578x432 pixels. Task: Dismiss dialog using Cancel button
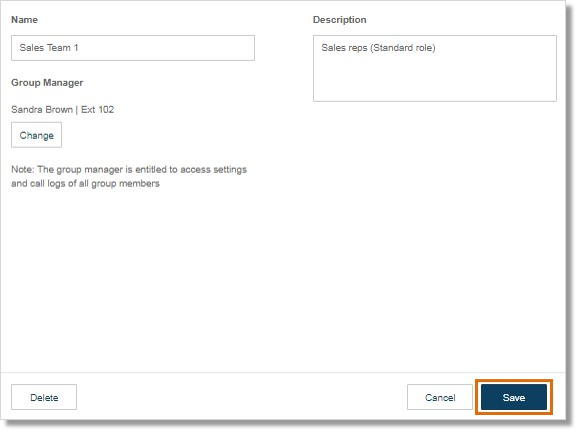440,397
